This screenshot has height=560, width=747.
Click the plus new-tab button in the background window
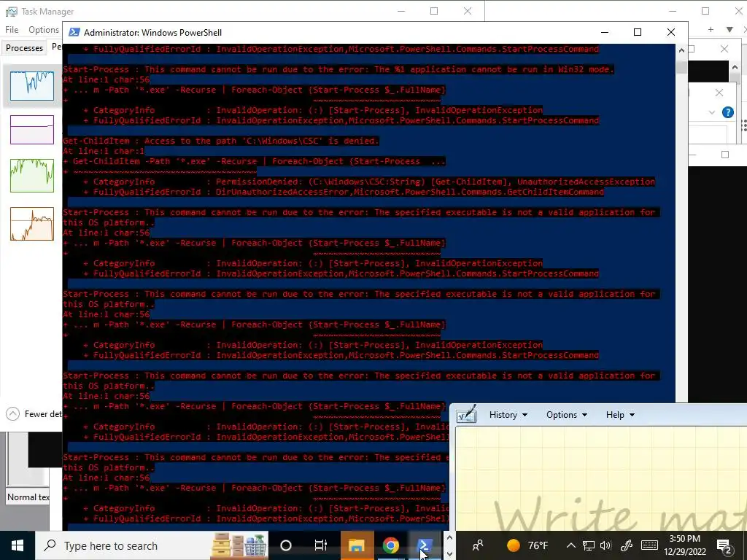711,29
